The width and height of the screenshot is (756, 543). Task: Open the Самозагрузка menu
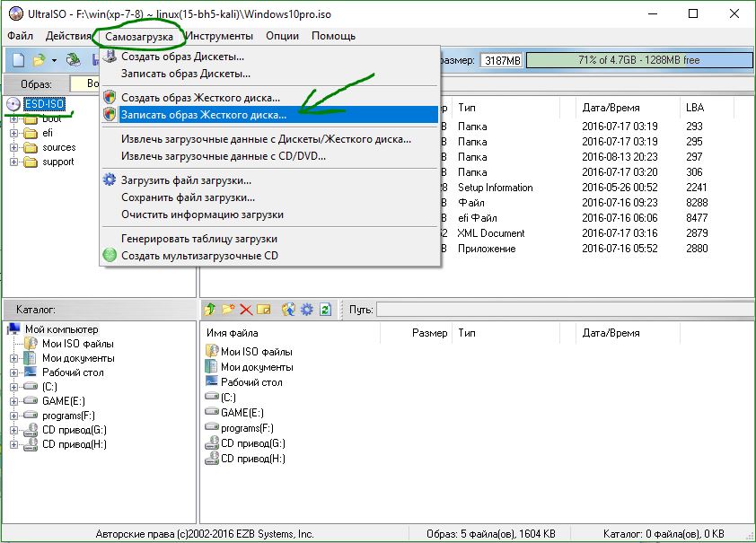[139, 37]
